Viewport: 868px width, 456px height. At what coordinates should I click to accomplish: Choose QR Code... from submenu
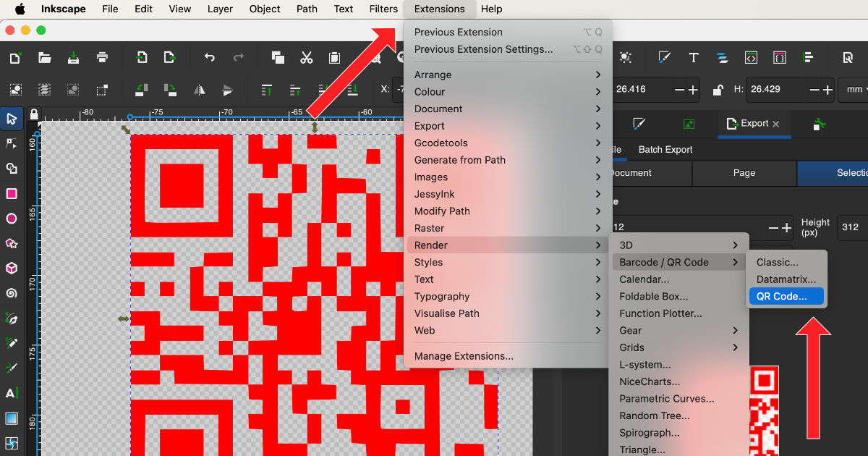pos(787,297)
